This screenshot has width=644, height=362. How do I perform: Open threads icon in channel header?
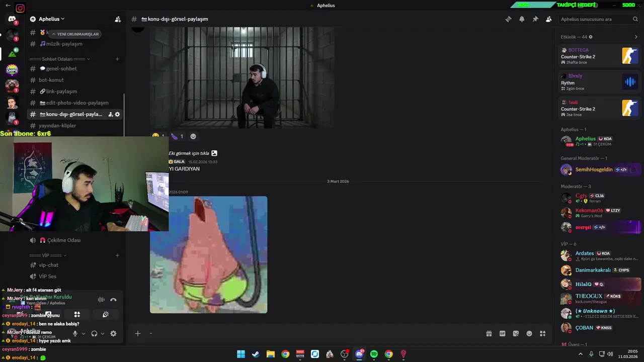[508, 19]
